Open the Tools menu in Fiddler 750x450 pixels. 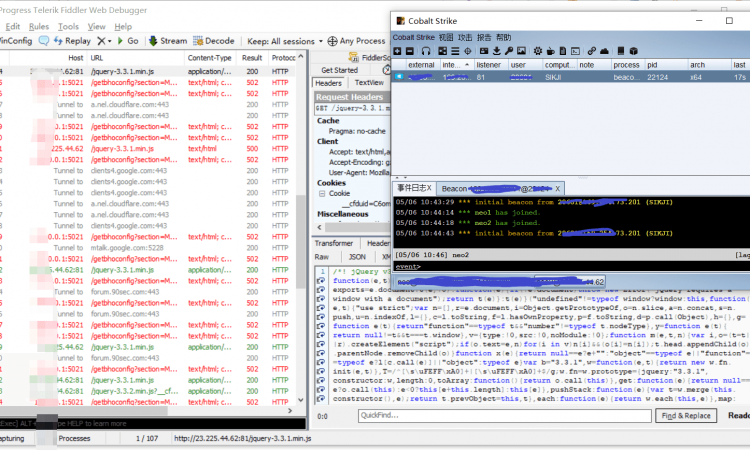68,27
